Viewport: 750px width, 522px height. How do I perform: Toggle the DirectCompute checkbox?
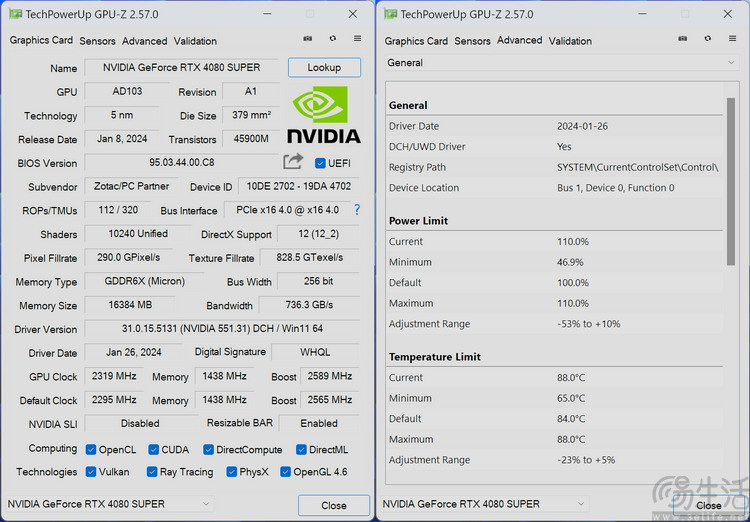(208, 450)
